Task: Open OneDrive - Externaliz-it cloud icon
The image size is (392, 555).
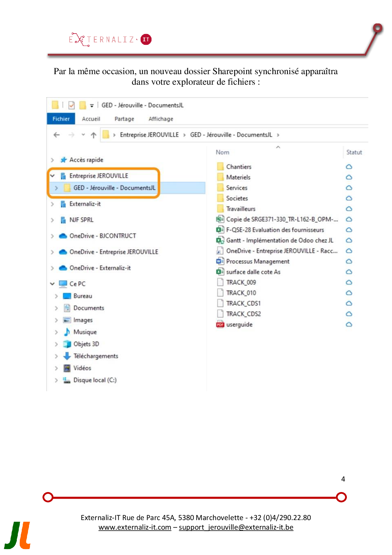Action: pos(63,268)
